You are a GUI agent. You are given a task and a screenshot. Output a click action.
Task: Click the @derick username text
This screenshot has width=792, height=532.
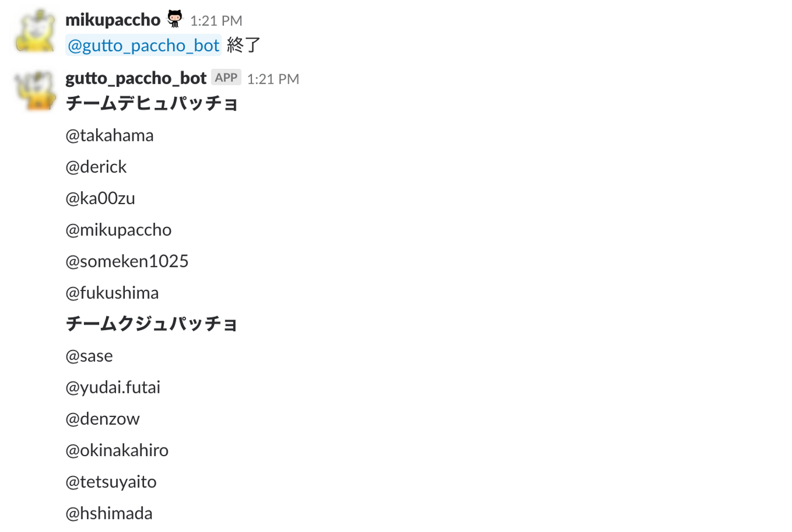coord(96,167)
